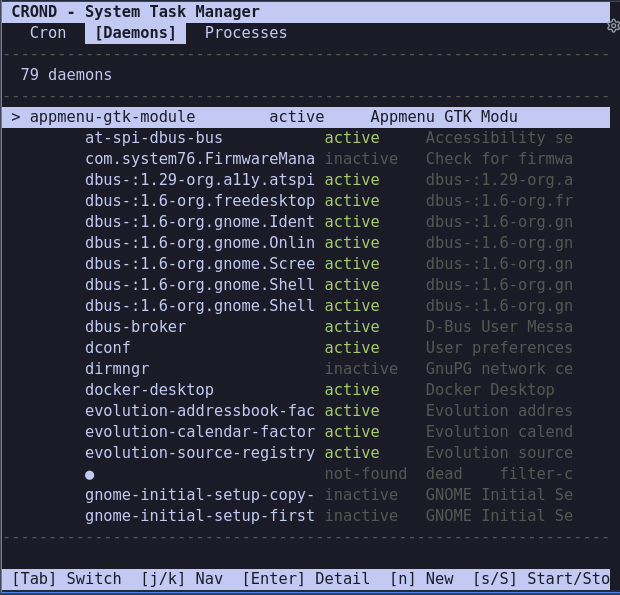Viewport: 620px width, 595px height.
Task: Select the com.system76.FirmwareMana daemon
Action: pos(200,159)
